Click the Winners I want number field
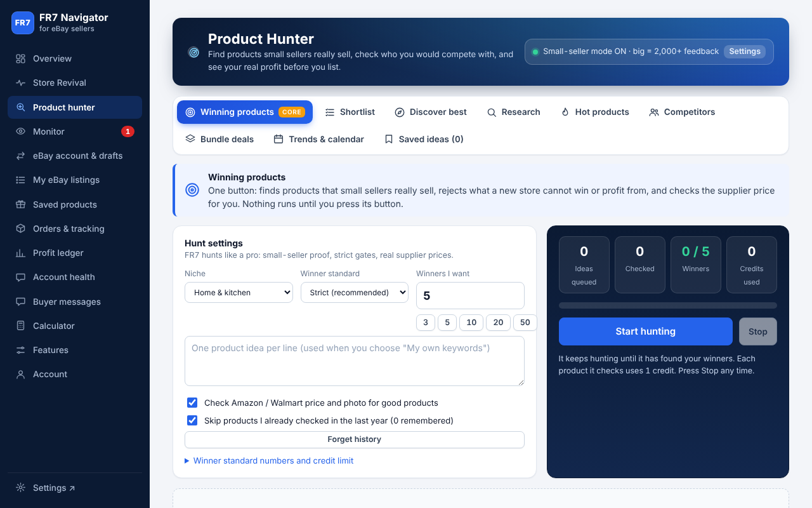 pyautogui.click(x=470, y=296)
